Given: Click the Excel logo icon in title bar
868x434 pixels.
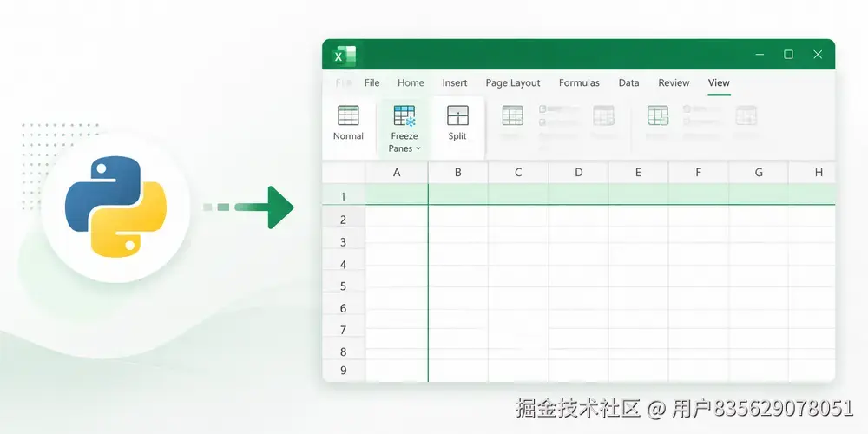Looking at the screenshot, I should pyautogui.click(x=344, y=56).
